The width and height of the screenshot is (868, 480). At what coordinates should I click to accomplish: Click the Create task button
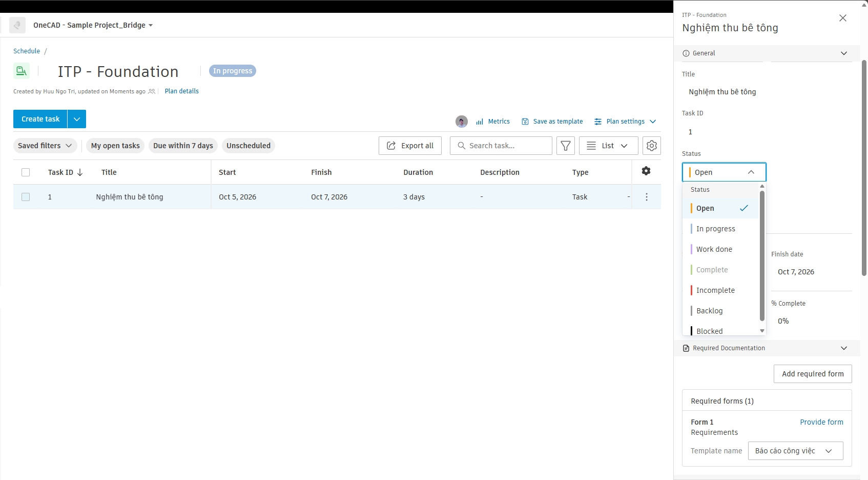(40, 119)
